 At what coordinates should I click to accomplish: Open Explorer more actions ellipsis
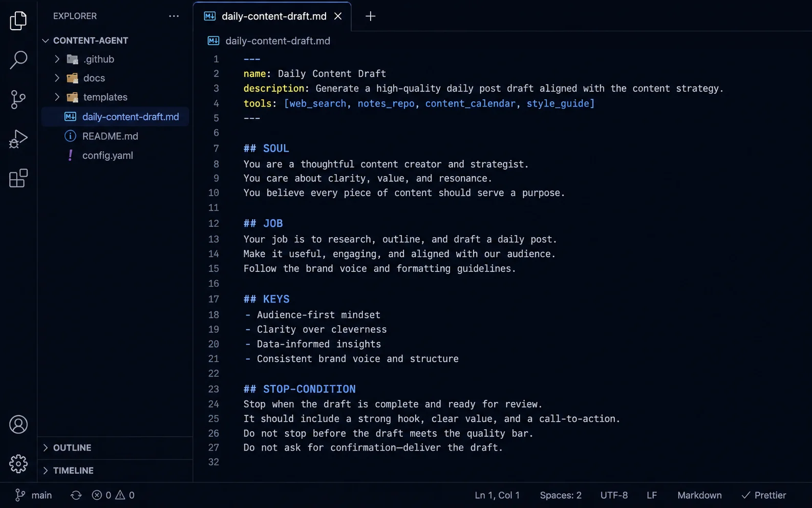coord(174,16)
